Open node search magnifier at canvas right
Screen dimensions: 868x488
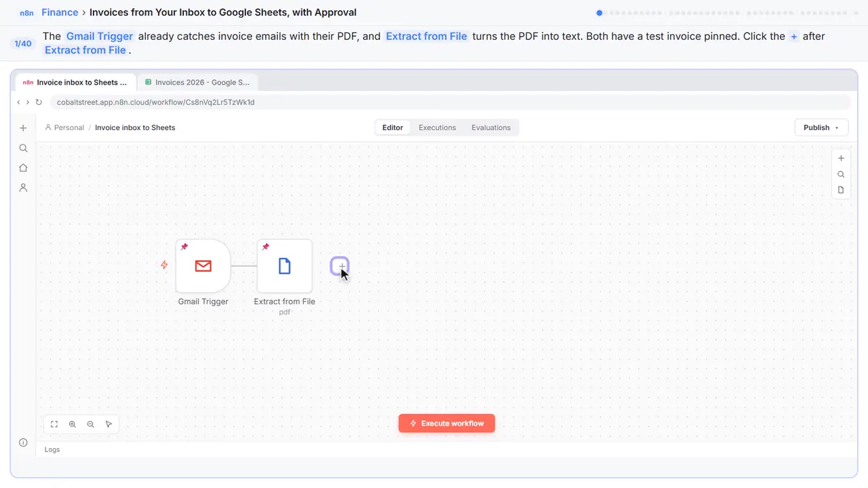pos(841,174)
